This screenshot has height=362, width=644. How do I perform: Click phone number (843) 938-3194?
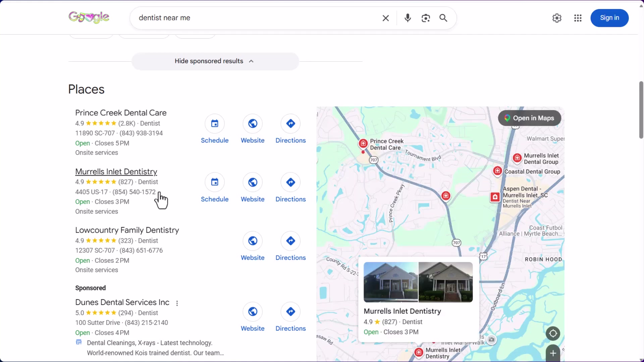pos(141,133)
